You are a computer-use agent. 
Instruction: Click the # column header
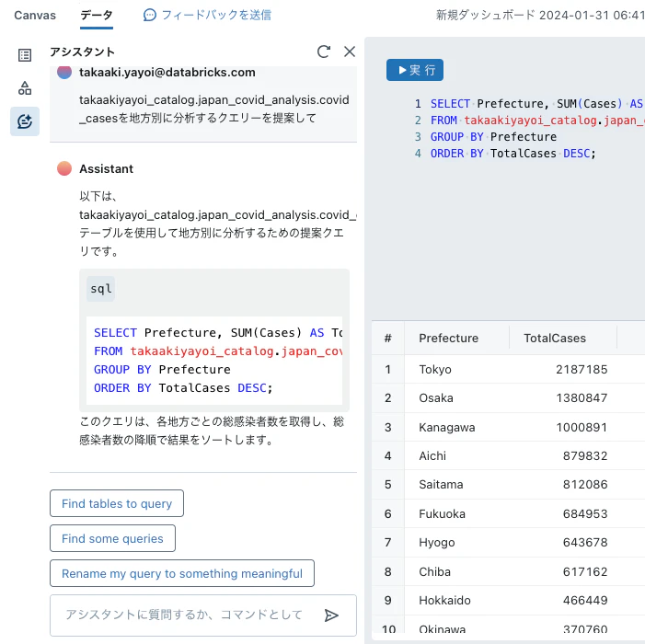[x=388, y=338]
